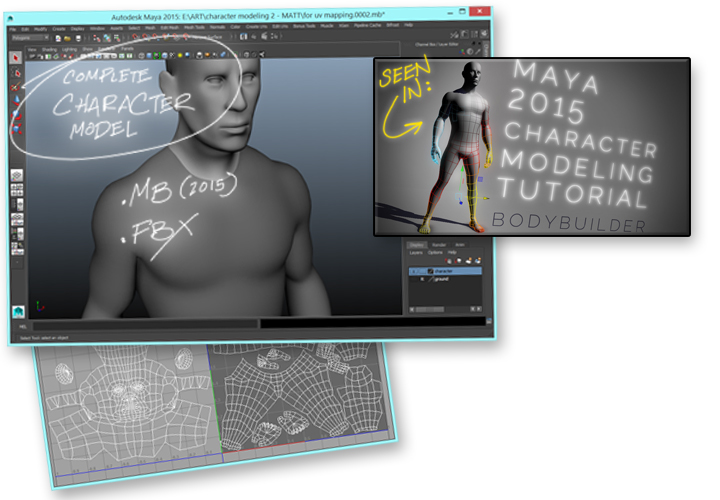The width and height of the screenshot is (720, 500).
Task: Click the Select by hierarchy icon
Action: pos(96,38)
